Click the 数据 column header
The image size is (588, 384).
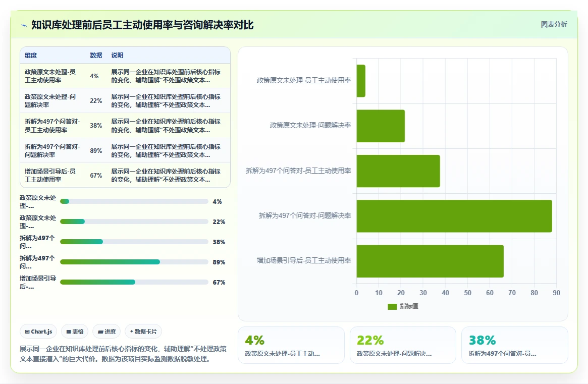tap(96, 56)
